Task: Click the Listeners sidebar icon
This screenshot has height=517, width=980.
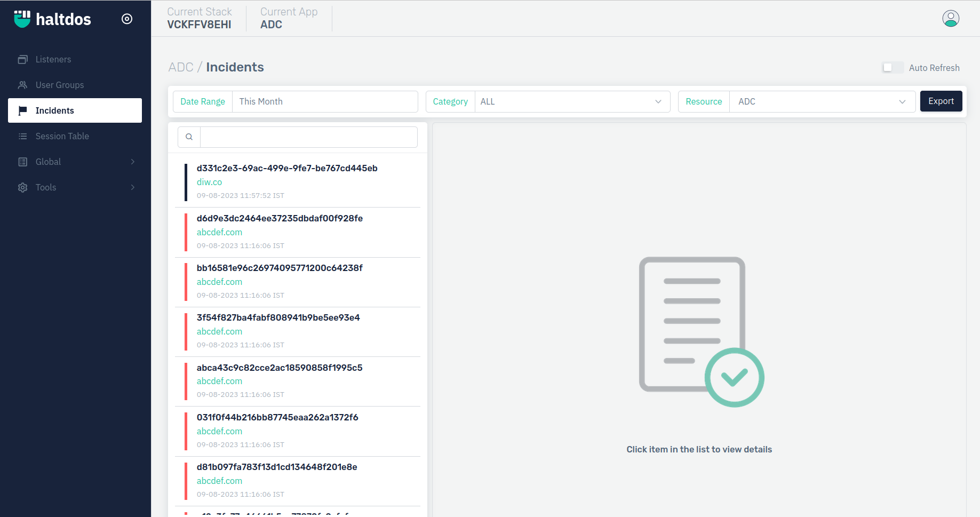Action: [x=22, y=59]
